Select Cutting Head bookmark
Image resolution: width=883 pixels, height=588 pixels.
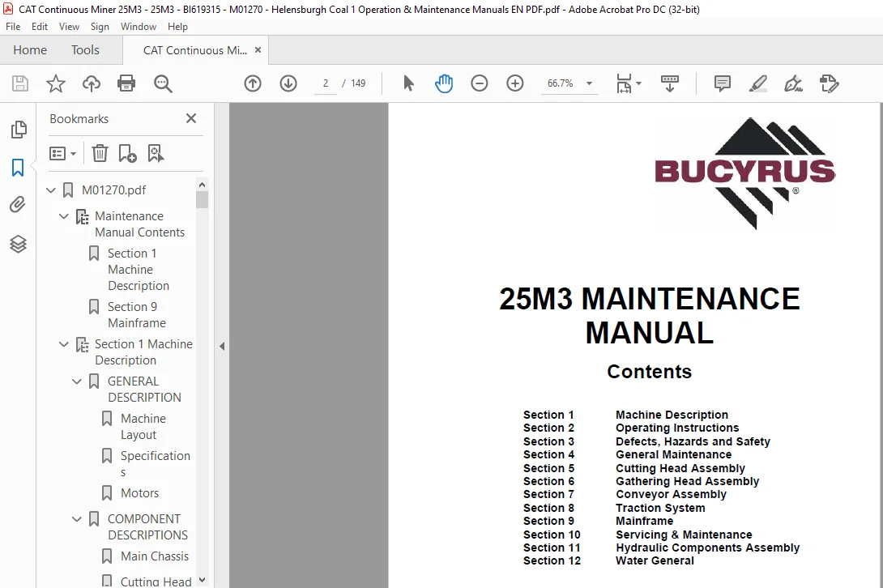[x=156, y=582]
